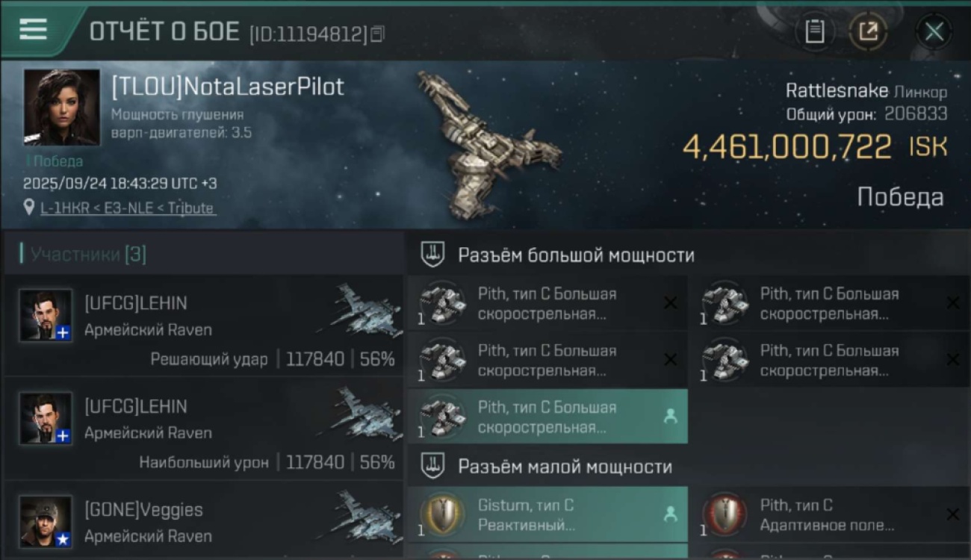Close the battle report window
This screenshot has height=560, width=971.
pyautogui.click(x=934, y=31)
